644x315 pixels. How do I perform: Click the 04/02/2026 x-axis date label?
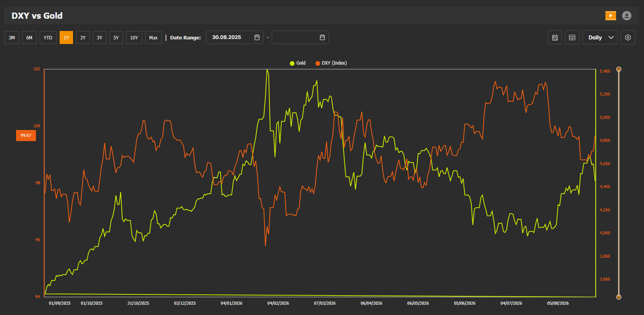(x=278, y=303)
